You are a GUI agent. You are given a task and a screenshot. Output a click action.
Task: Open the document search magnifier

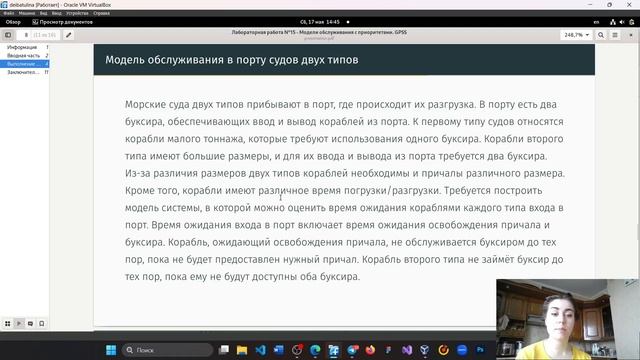(601, 35)
